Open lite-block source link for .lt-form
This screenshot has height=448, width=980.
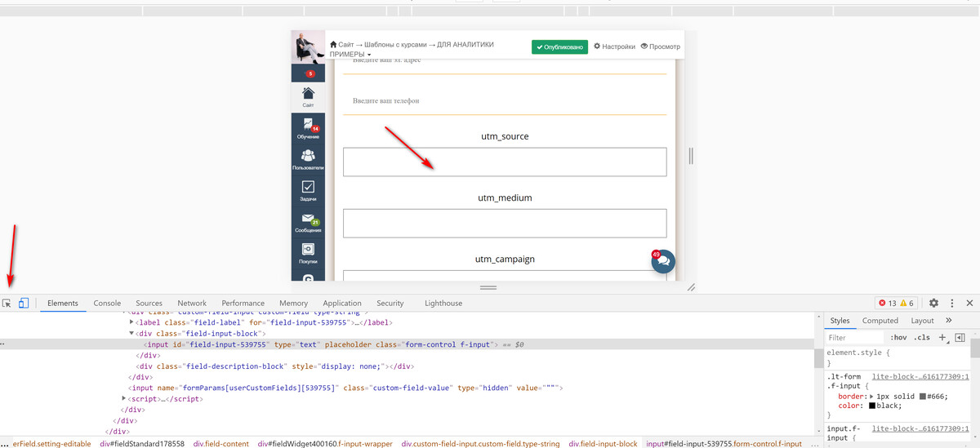[x=920, y=376]
